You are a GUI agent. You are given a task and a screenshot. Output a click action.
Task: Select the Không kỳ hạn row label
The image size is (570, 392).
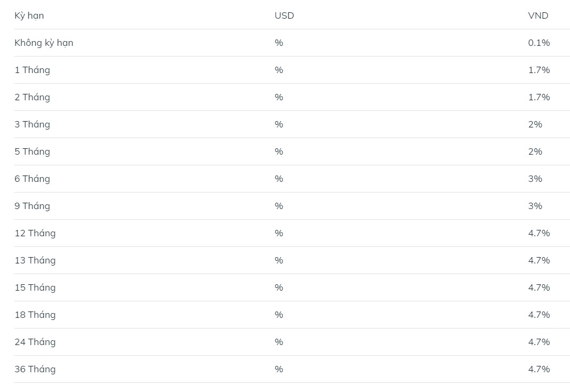pyautogui.click(x=44, y=43)
